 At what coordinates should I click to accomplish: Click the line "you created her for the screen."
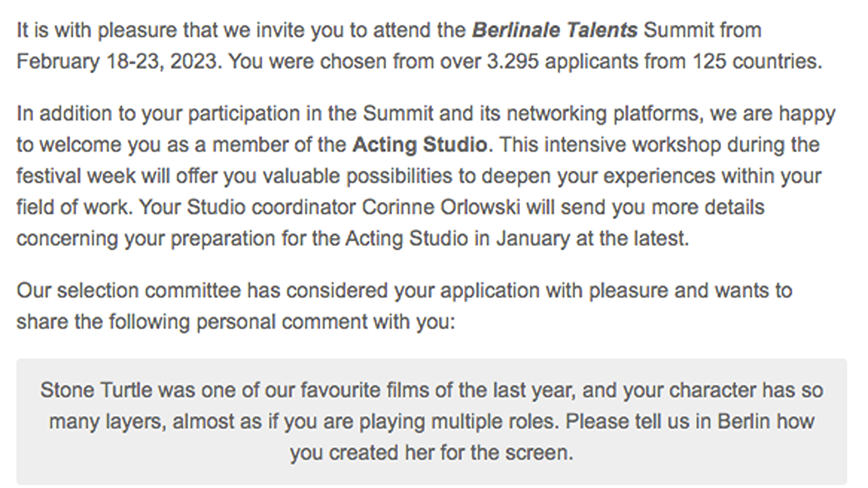tap(431, 453)
